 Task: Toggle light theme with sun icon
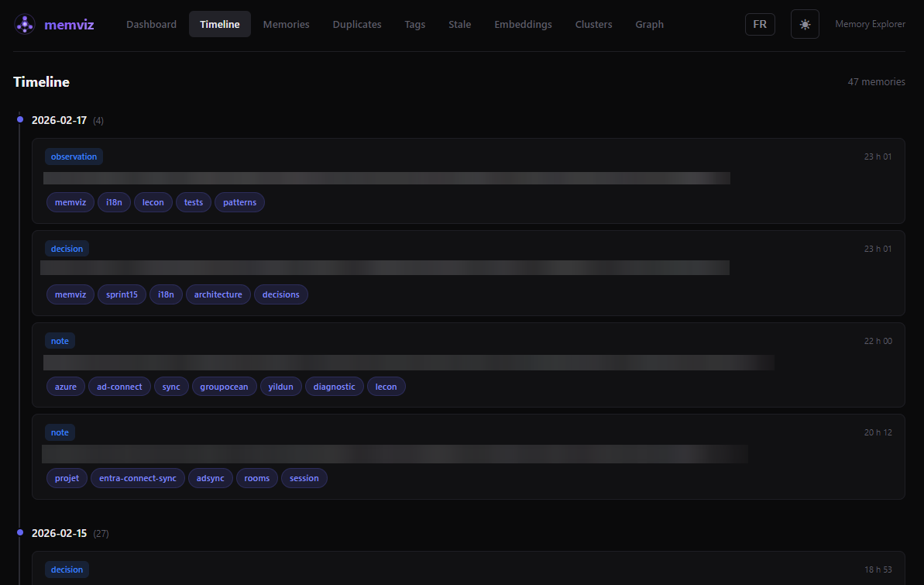(x=805, y=24)
